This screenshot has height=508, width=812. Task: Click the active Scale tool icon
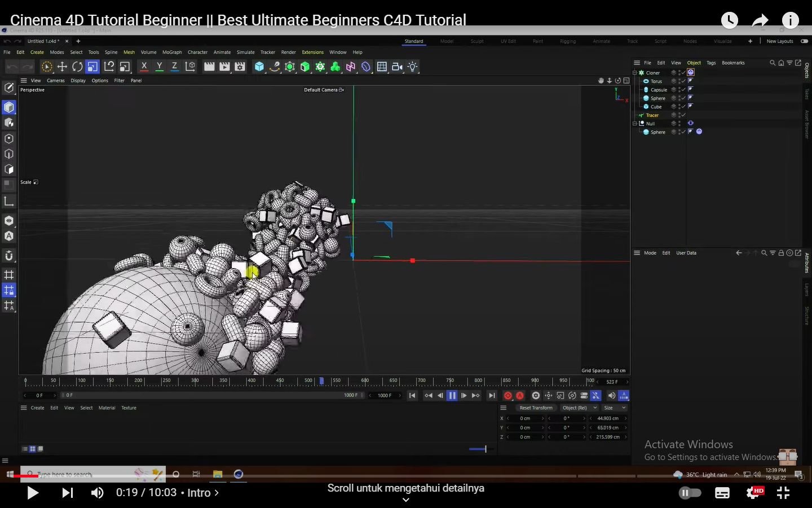coord(92,67)
